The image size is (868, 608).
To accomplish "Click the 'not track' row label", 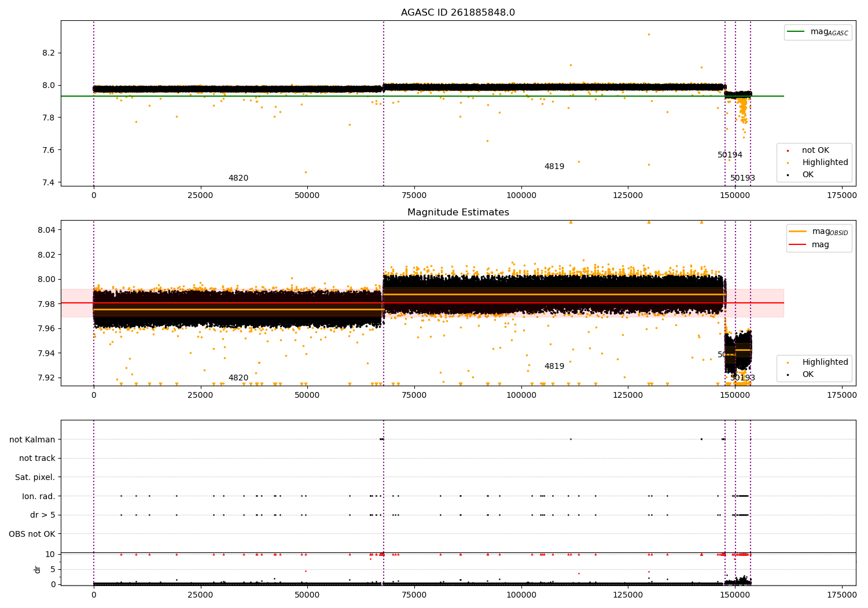I will click(37, 459).
